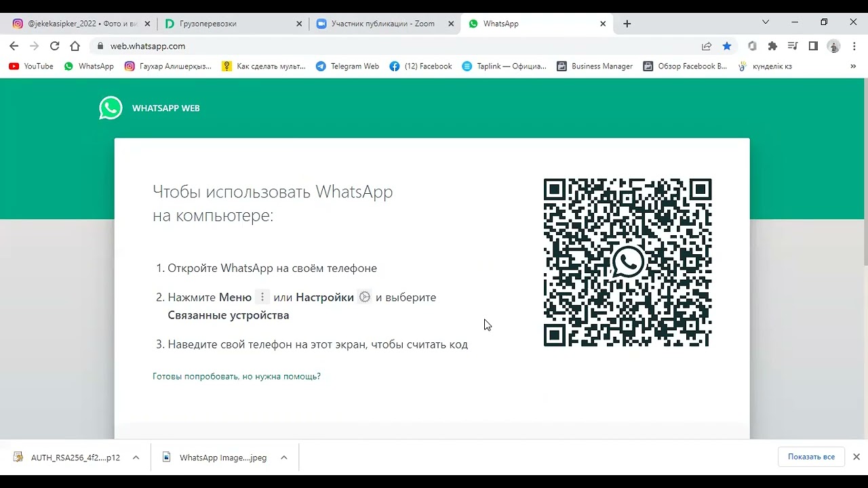Toggle the browser side panel icon
This screenshot has height=488, width=868.
tap(813, 46)
